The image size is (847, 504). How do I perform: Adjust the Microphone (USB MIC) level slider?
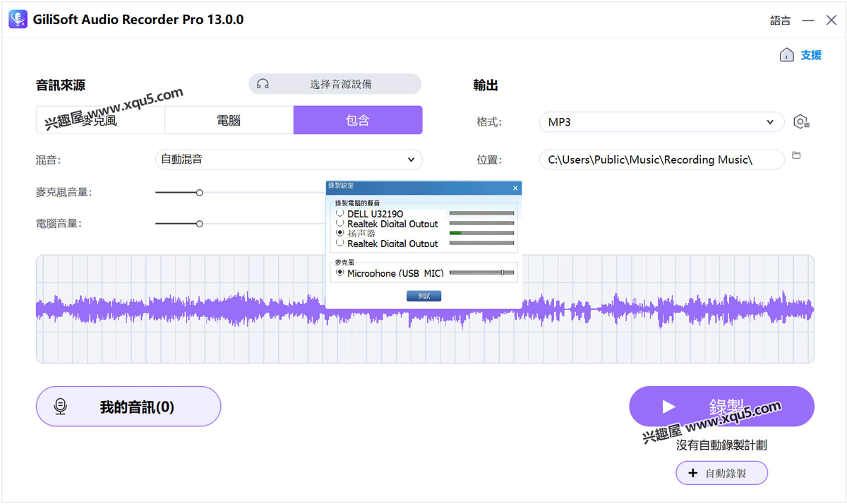(x=503, y=272)
